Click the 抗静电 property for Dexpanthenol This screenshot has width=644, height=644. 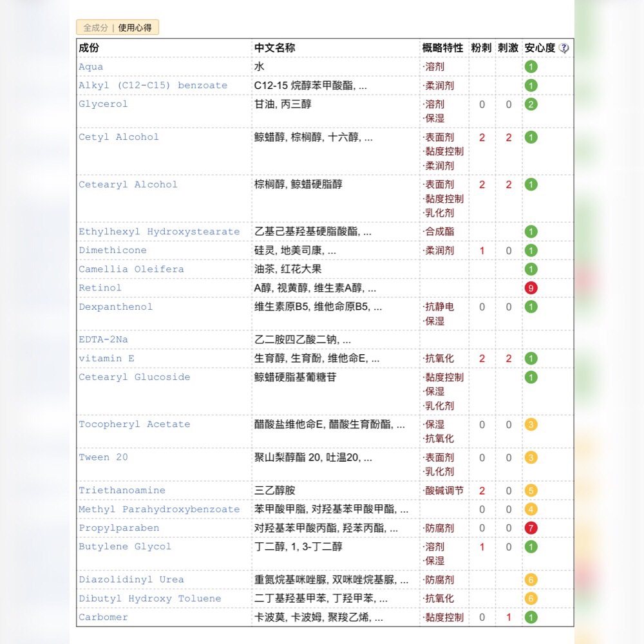point(439,307)
